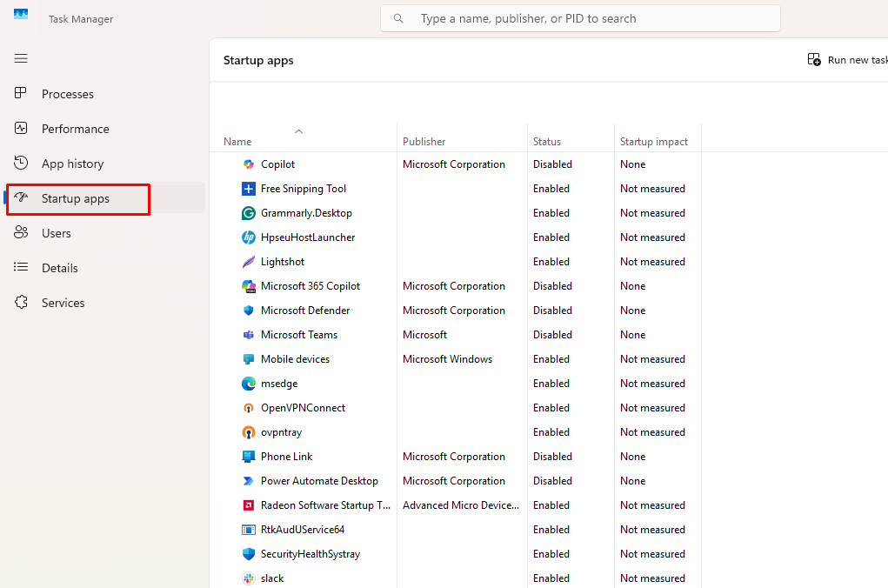The width and height of the screenshot is (888, 588).
Task: Select the OpenVPNConnect startup row
Action: [x=303, y=408]
